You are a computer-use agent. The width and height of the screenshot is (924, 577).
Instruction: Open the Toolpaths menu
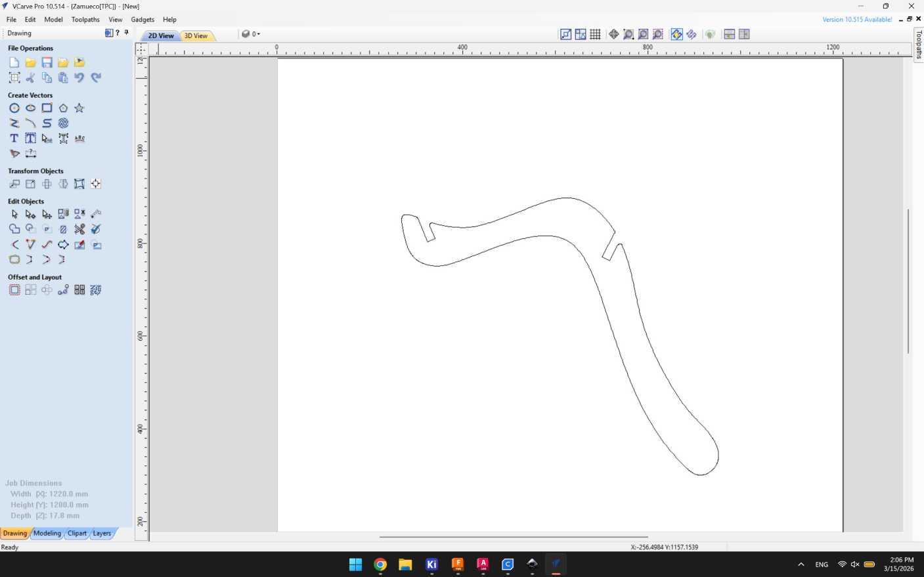click(85, 20)
